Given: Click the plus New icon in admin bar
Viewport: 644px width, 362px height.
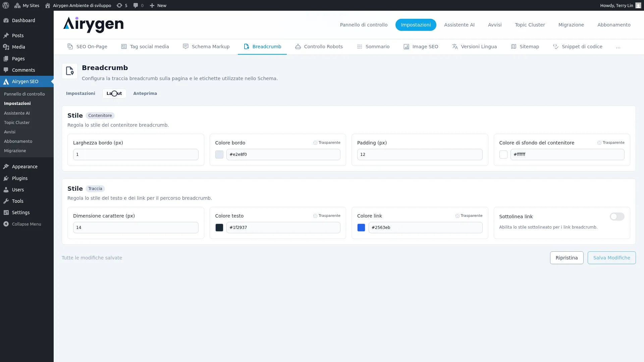Looking at the screenshot, I should tap(152, 5).
